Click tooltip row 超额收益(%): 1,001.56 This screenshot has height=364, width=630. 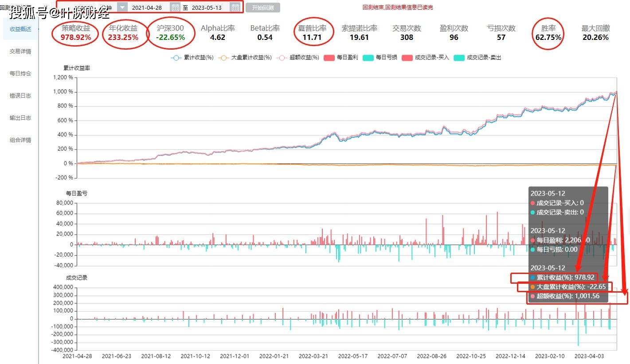pyautogui.click(x=566, y=297)
